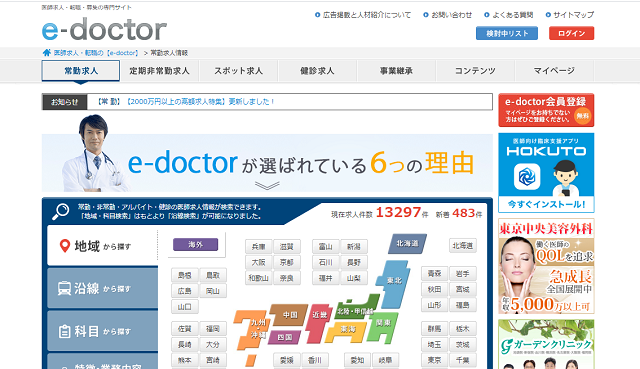The height and width of the screenshot is (369, 640).
Task: Select the 関東 region on the map
Action: tap(383, 327)
